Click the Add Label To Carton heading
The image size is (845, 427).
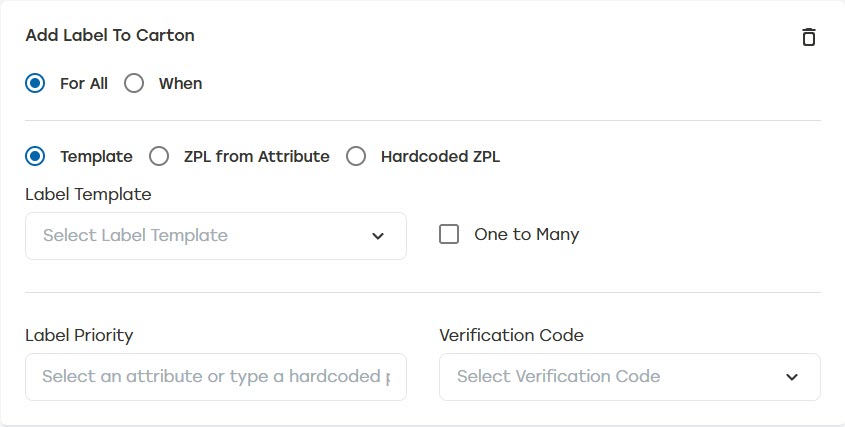[x=110, y=35]
